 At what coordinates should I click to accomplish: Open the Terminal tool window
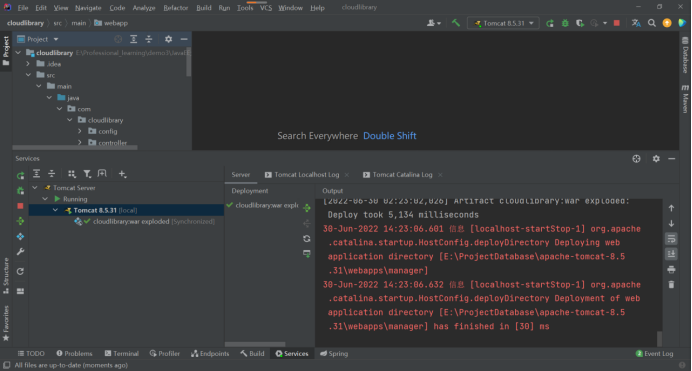[121, 354]
